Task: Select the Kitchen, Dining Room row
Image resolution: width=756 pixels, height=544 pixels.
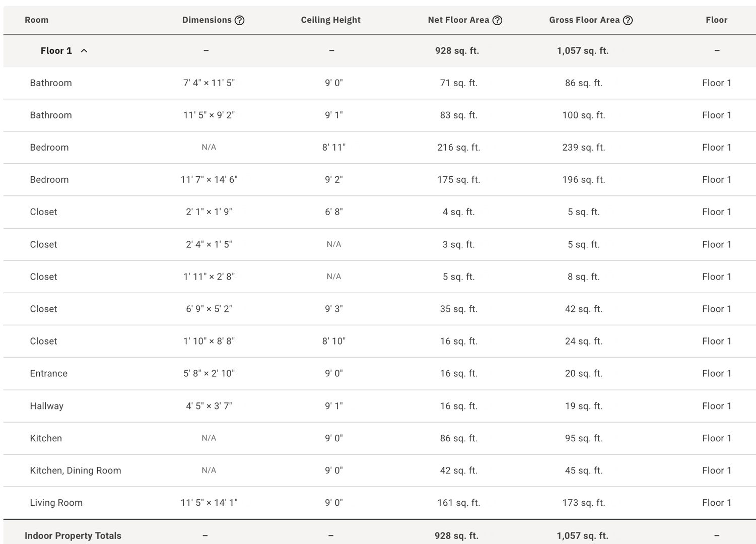Action: tap(380, 470)
